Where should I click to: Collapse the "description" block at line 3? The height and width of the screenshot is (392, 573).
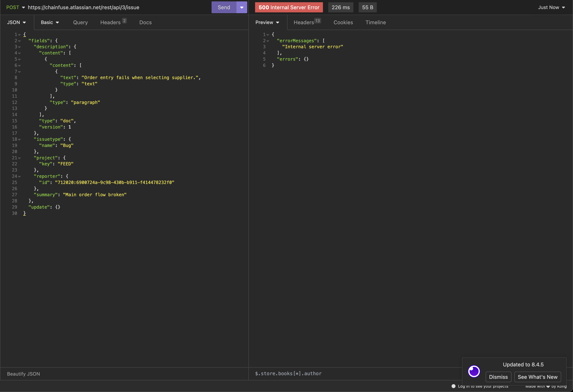coord(19,47)
